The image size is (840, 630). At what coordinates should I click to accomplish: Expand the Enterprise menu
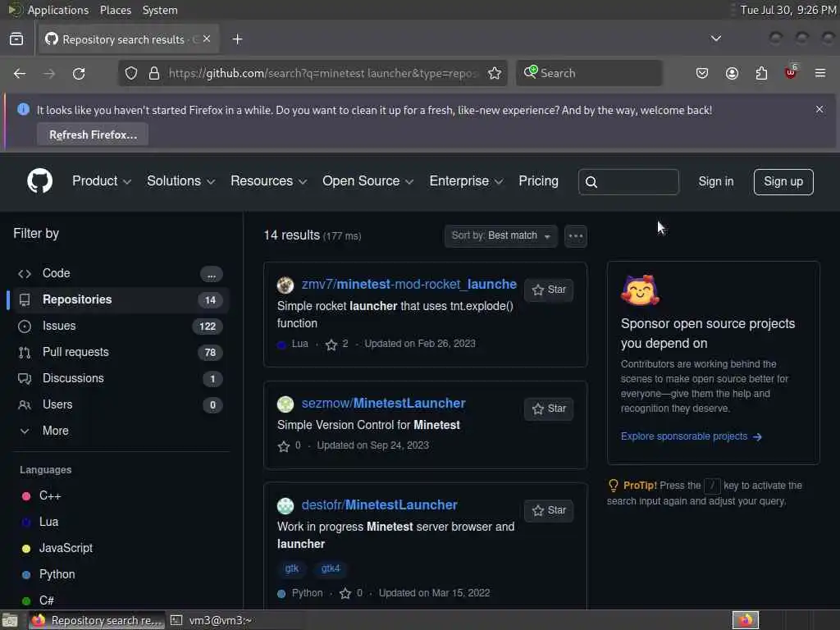(466, 181)
